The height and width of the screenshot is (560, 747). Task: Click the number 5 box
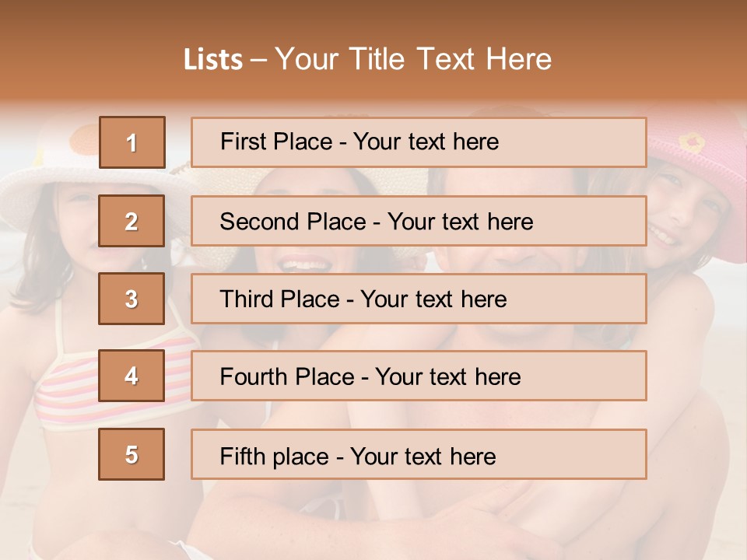(x=132, y=454)
